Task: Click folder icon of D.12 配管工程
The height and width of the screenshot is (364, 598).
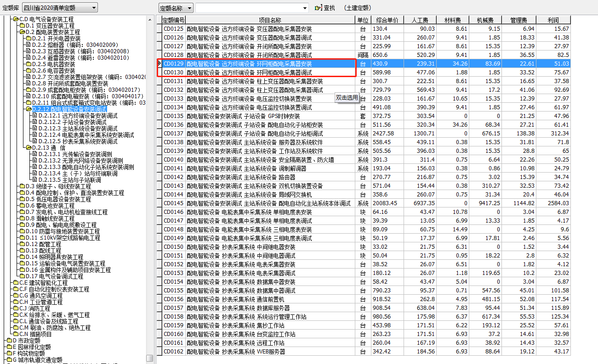Action: pyautogui.click(x=22, y=244)
